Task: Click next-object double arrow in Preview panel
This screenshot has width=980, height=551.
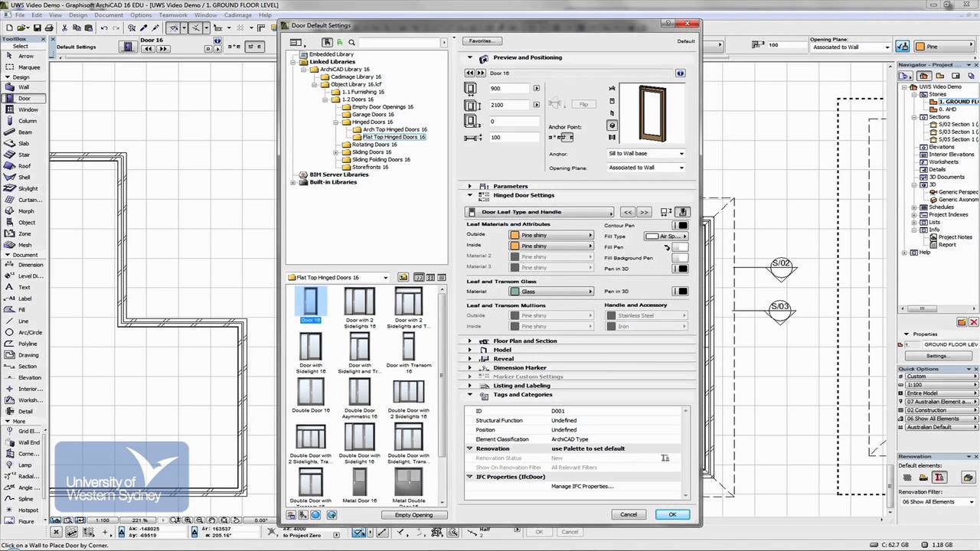Action: (481, 73)
